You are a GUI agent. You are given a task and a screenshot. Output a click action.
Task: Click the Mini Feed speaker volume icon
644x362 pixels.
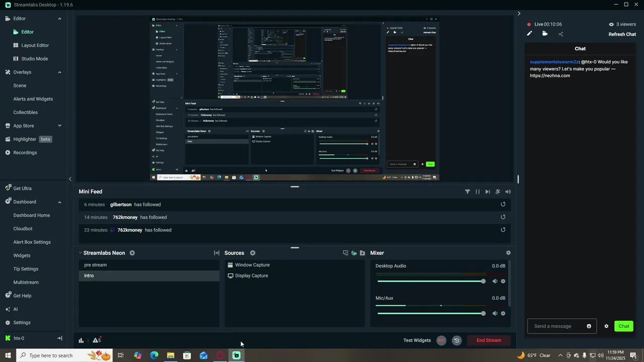point(508,192)
